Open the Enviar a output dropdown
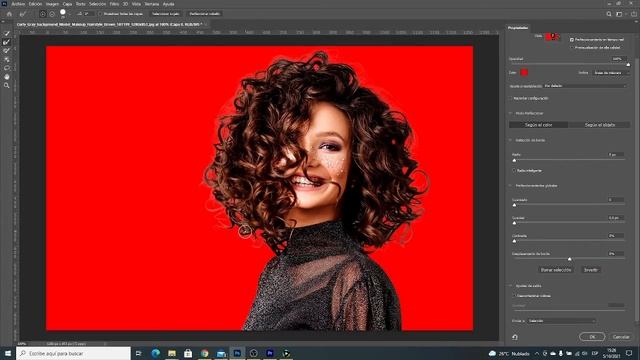 pyautogui.click(x=561, y=321)
